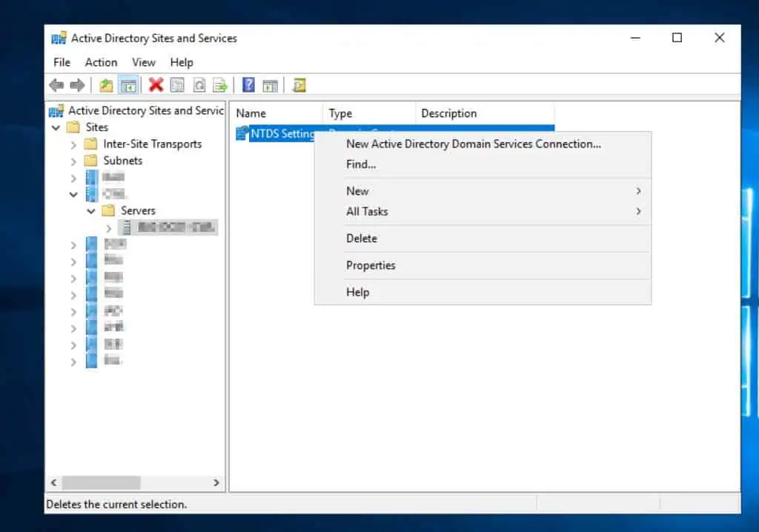This screenshot has width=759, height=532.
Task: Sort by the Description column header
Action: click(485, 113)
